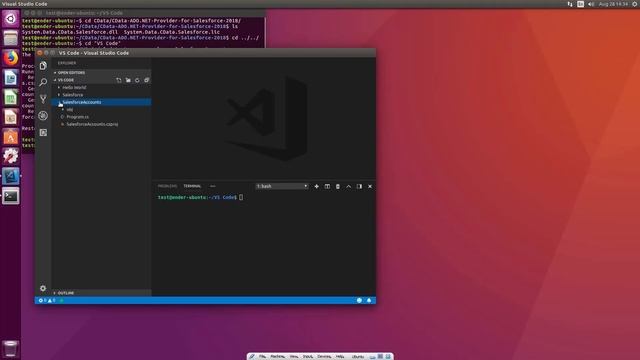
Task: Open the Source Control view
Action: pyautogui.click(x=43, y=99)
